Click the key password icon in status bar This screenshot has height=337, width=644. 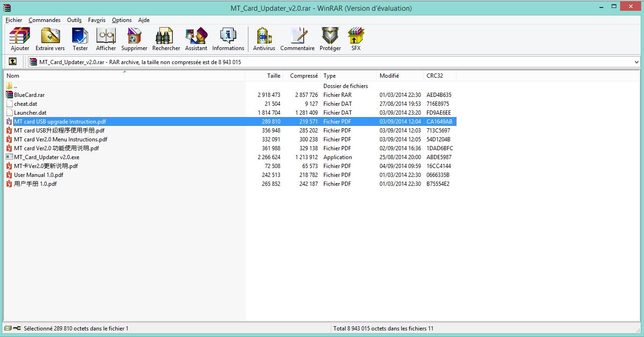(17, 328)
